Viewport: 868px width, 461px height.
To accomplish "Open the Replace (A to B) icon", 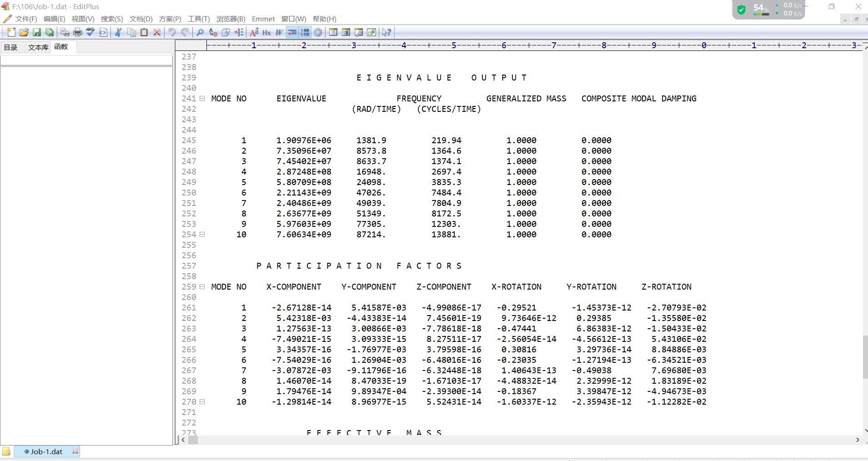I will coord(213,32).
